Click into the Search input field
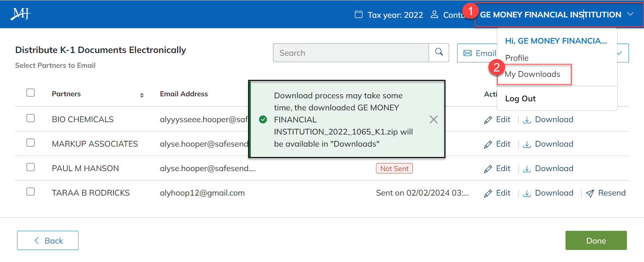644x262 pixels. tap(351, 53)
